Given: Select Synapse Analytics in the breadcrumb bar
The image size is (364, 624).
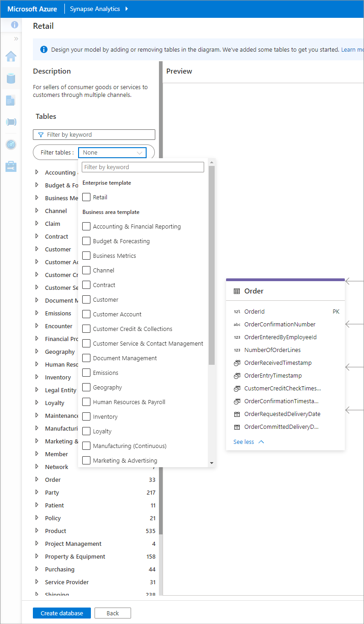Looking at the screenshot, I should tap(95, 8).
